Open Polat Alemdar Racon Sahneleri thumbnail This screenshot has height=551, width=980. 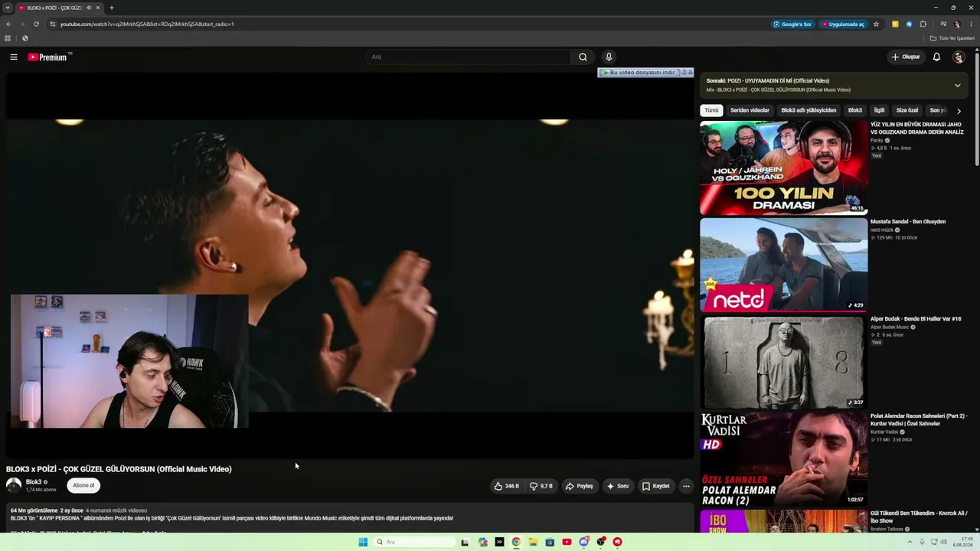click(784, 459)
